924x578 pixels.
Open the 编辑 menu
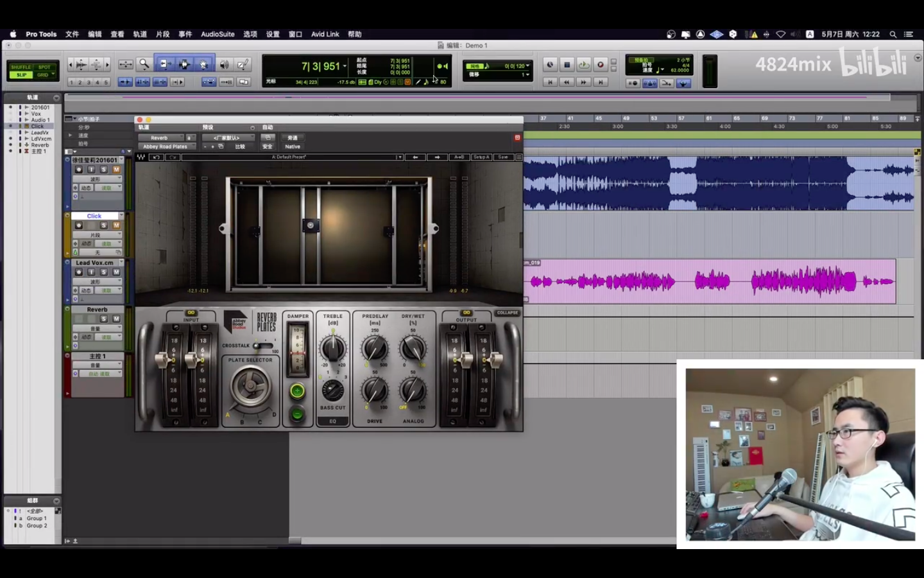94,34
